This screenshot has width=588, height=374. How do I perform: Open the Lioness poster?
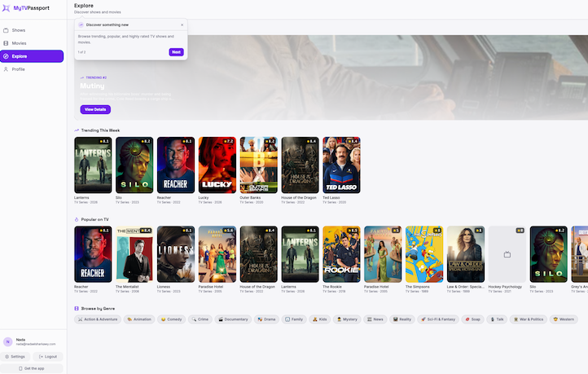click(176, 254)
